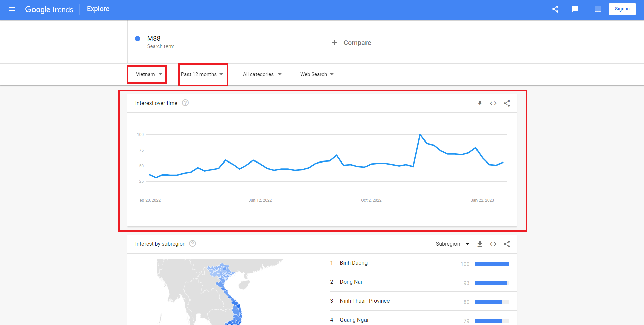Click the embed icon for Interest by subregion
Screen dimensions: 644x325
coord(493,244)
